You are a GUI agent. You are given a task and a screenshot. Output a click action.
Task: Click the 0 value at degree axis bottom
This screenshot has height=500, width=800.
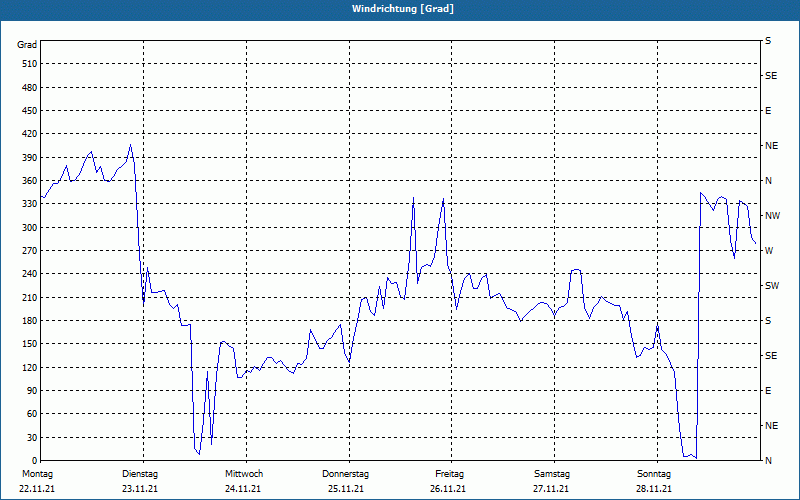coord(34,461)
